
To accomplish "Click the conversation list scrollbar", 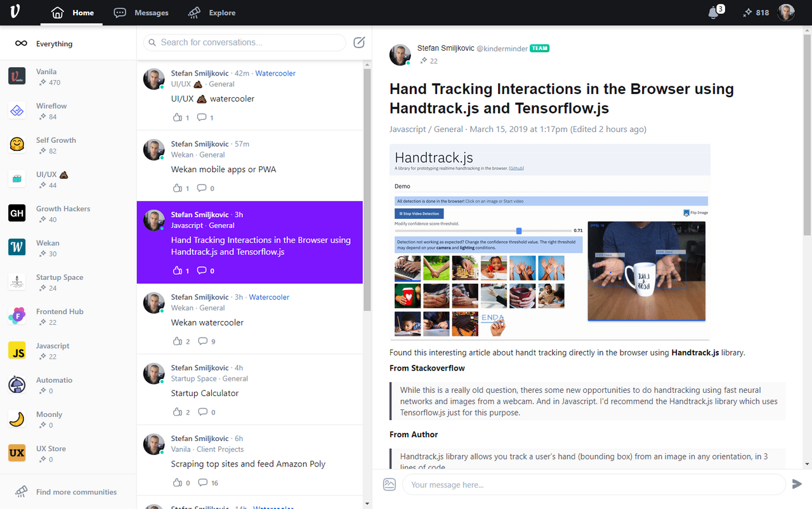I will point(367,190).
